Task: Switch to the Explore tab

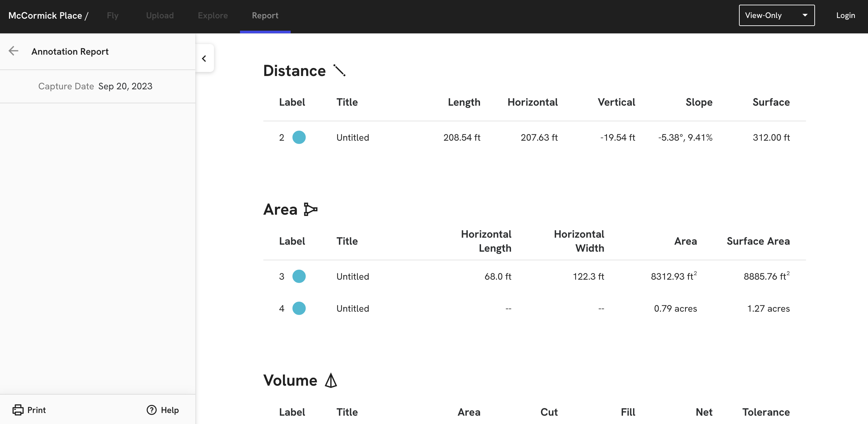Action: [213, 16]
